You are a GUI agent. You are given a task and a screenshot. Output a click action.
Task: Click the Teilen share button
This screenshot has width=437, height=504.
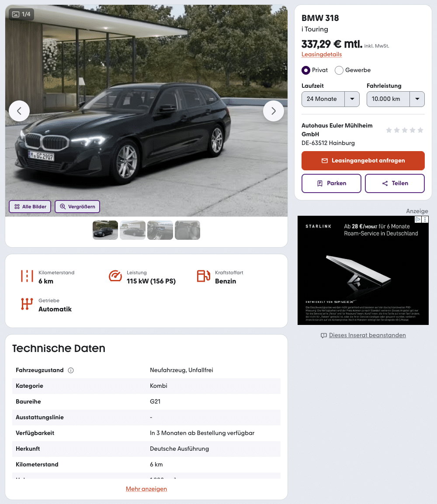click(395, 183)
